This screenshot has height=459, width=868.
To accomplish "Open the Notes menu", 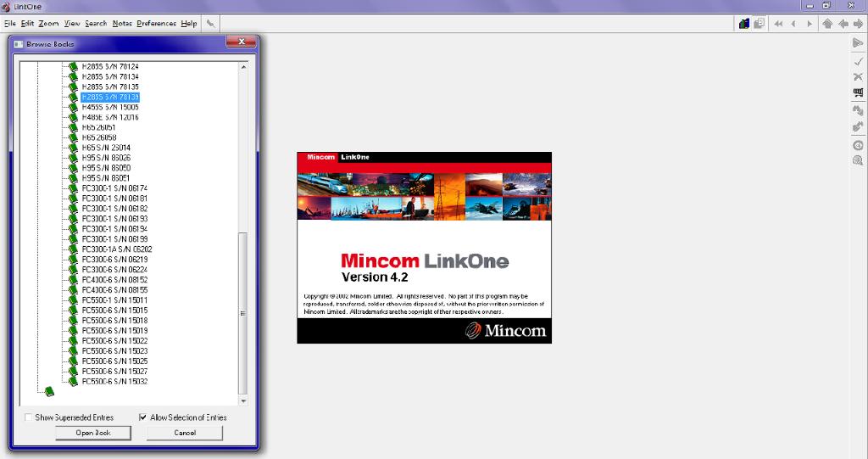I will [x=122, y=23].
